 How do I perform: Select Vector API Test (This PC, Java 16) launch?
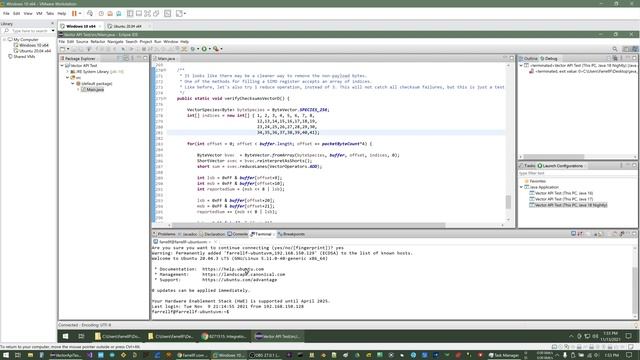[561, 193]
